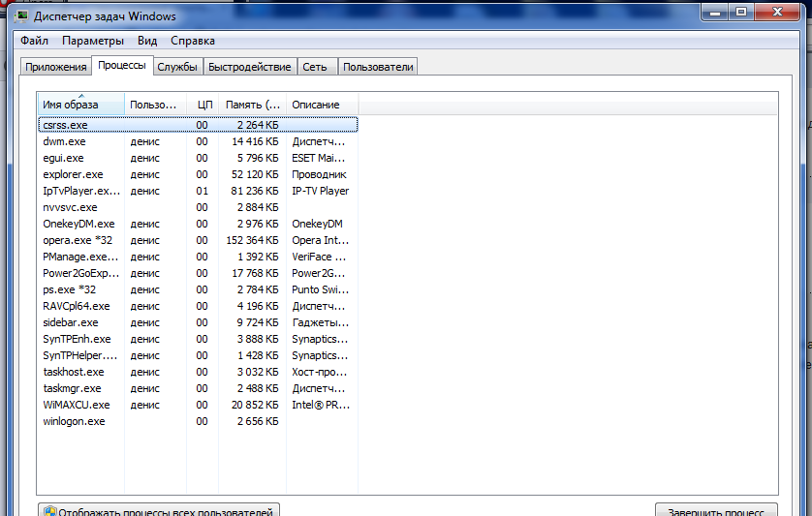Go to the Быстродействие tab

pos(249,67)
